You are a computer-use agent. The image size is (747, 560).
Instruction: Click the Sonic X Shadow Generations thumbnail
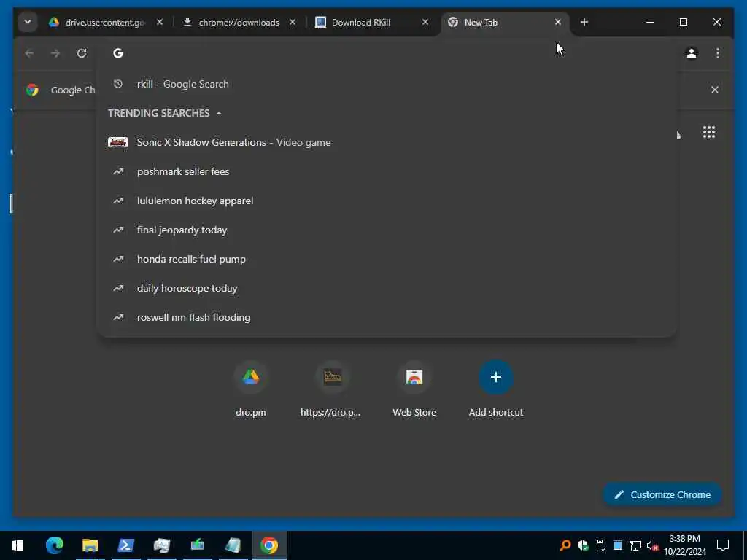click(x=117, y=142)
